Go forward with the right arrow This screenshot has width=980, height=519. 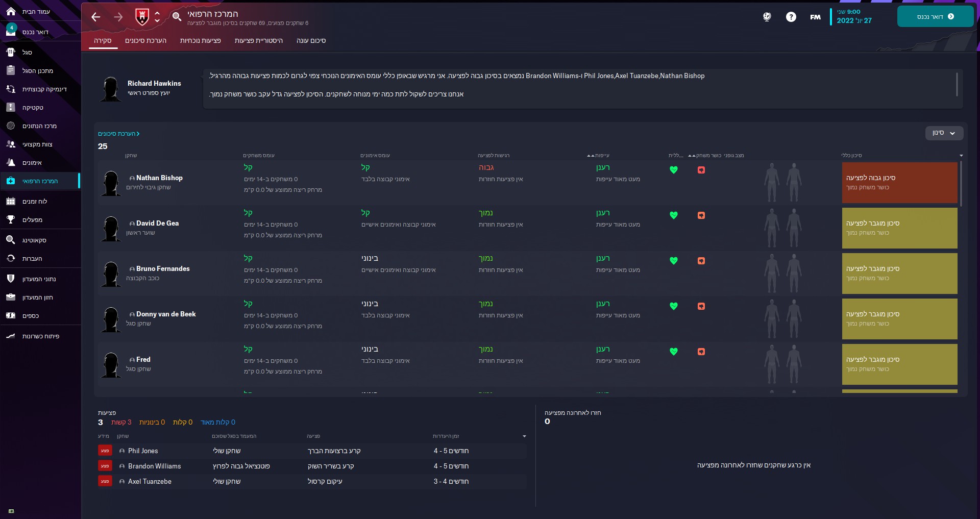[118, 17]
